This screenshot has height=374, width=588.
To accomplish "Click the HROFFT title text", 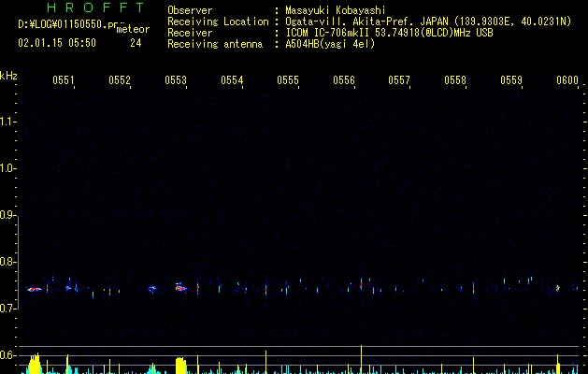I will [96, 7].
